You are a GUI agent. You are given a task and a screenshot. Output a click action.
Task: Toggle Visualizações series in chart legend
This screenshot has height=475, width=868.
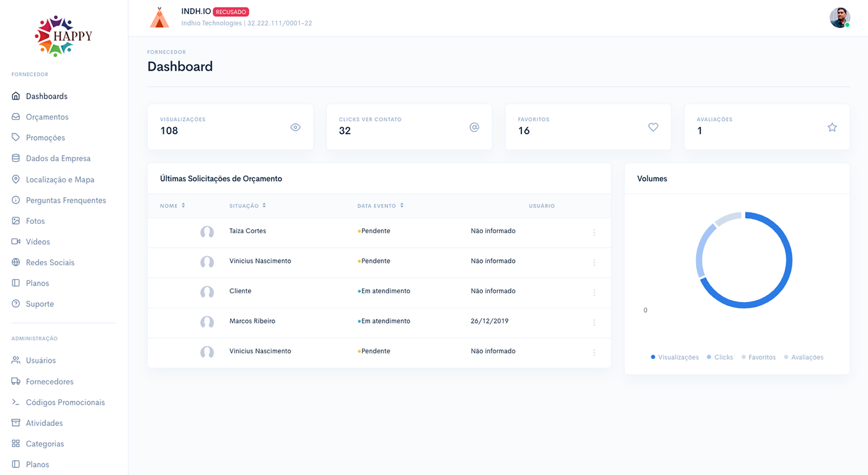click(x=675, y=357)
